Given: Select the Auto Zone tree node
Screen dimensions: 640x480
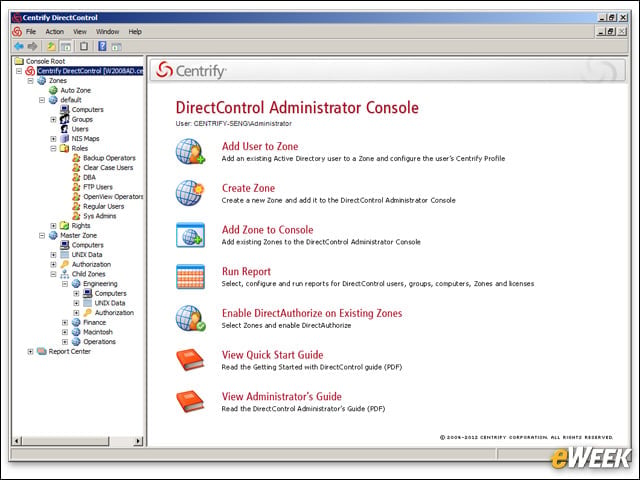Looking at the screenshot, I should (76, 90).
